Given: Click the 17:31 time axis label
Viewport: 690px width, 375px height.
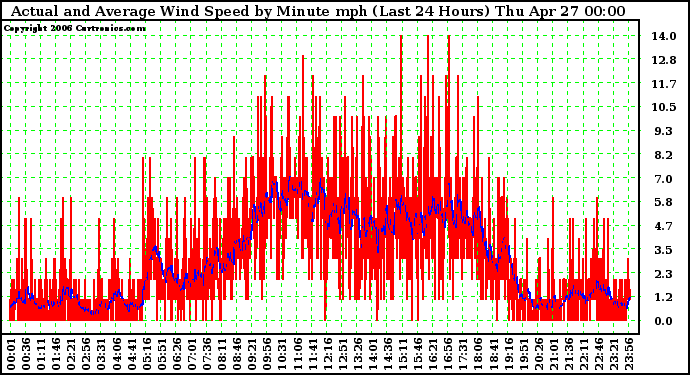Looking at the screenshot, I should [462, 354].
